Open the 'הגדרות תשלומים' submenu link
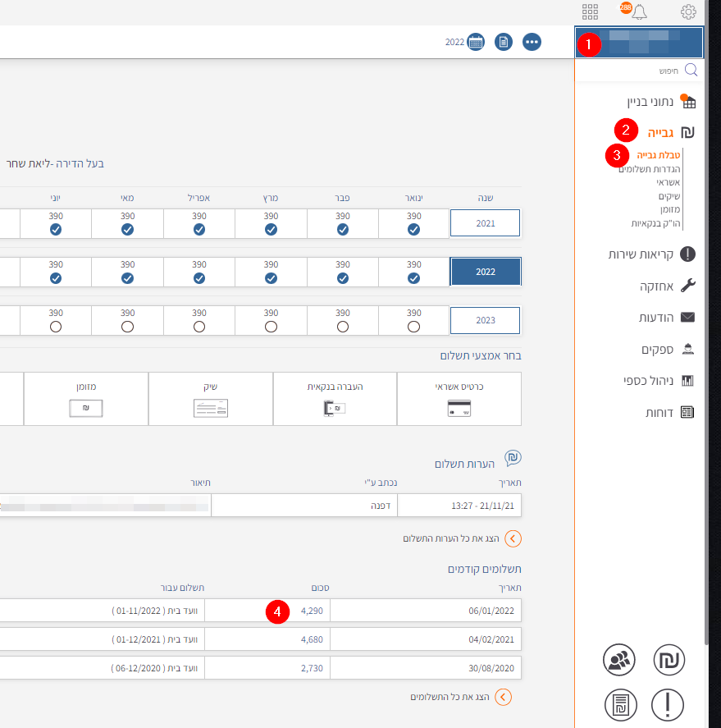Viewport: 721px width, 728px height. (x=650, y=168)
